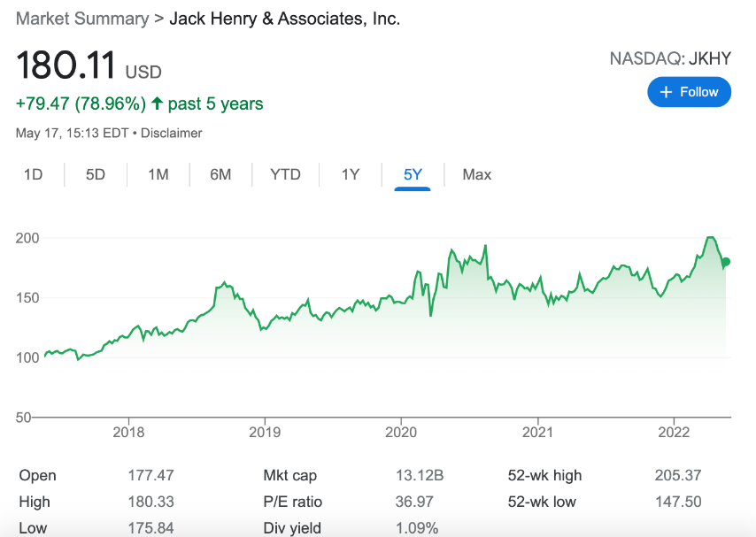The image size is (756, 537).
Task: Show the YTD chart range
Action: click(285, 174)
